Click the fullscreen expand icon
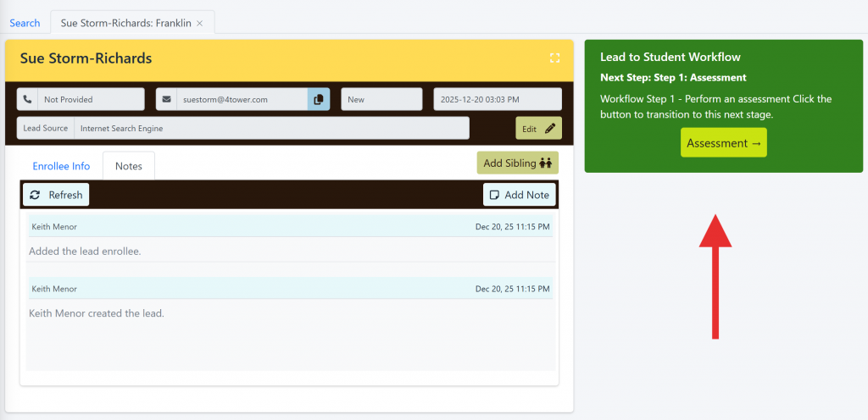 coord(554,58)
